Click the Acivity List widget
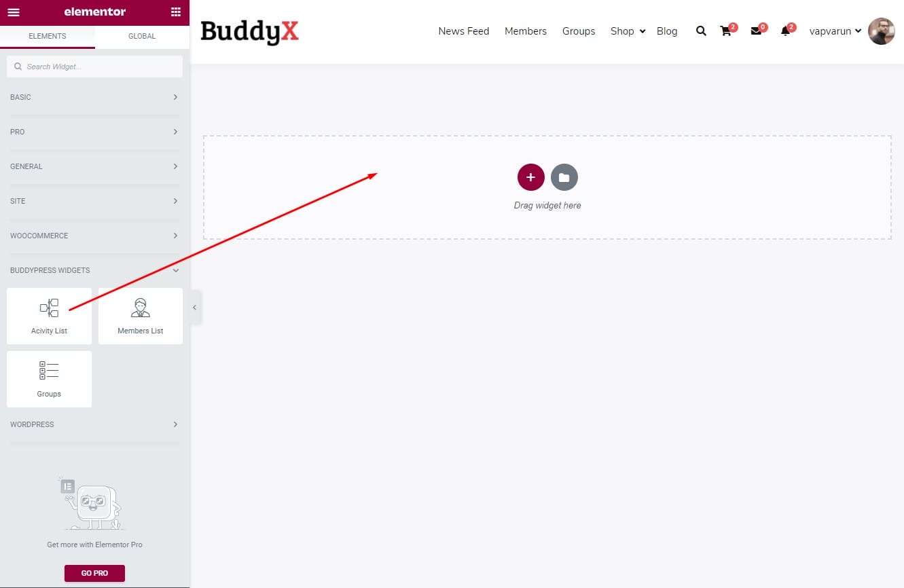The image size is (904, 588). (49, 316)
